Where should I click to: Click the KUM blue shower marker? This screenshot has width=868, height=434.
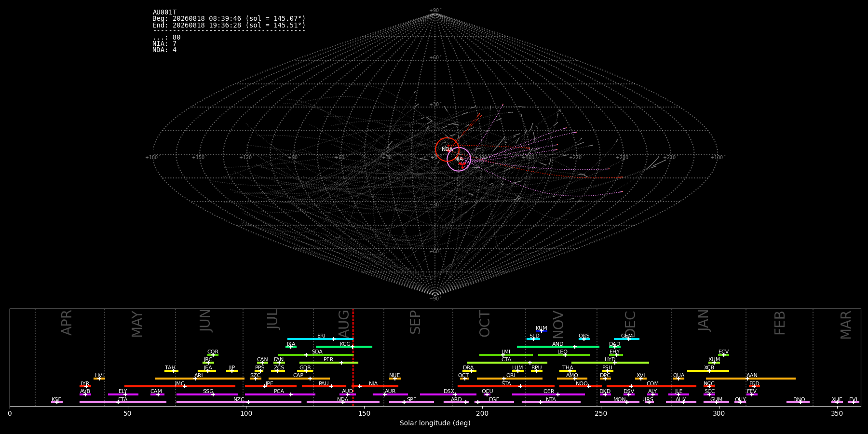click(542, 331)
